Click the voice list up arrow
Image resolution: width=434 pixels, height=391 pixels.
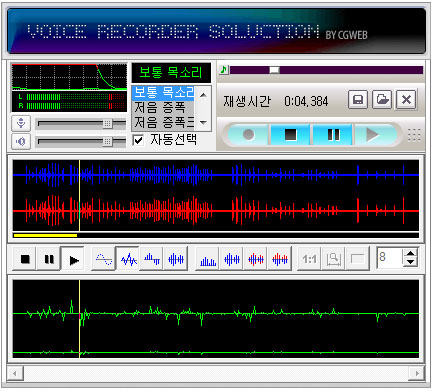click(x=203, y=95)
